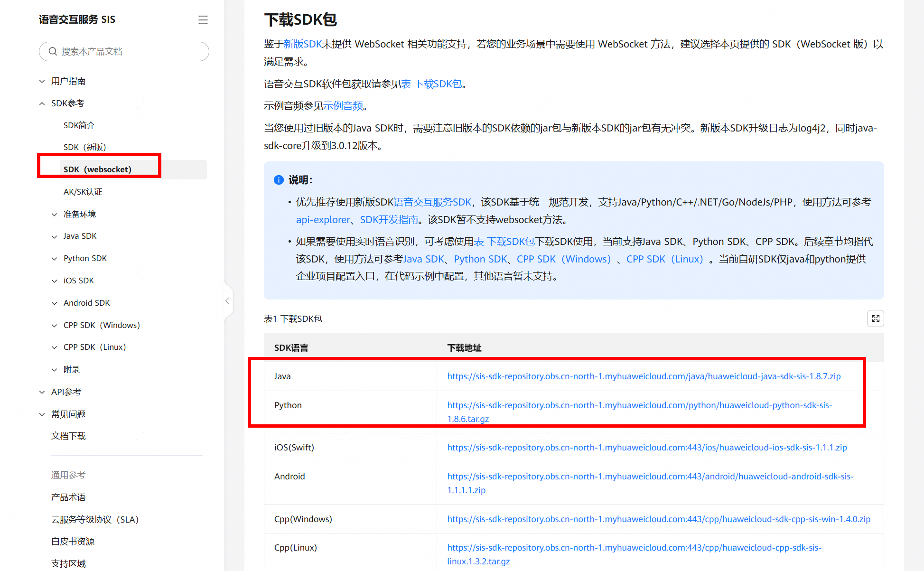Open SDK (新版) sidebar item
924x571 pixels.
pos(85,147)
